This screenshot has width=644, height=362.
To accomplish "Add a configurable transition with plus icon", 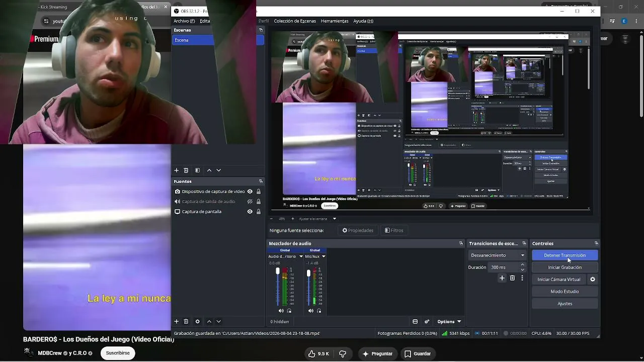I will [502, 278].
